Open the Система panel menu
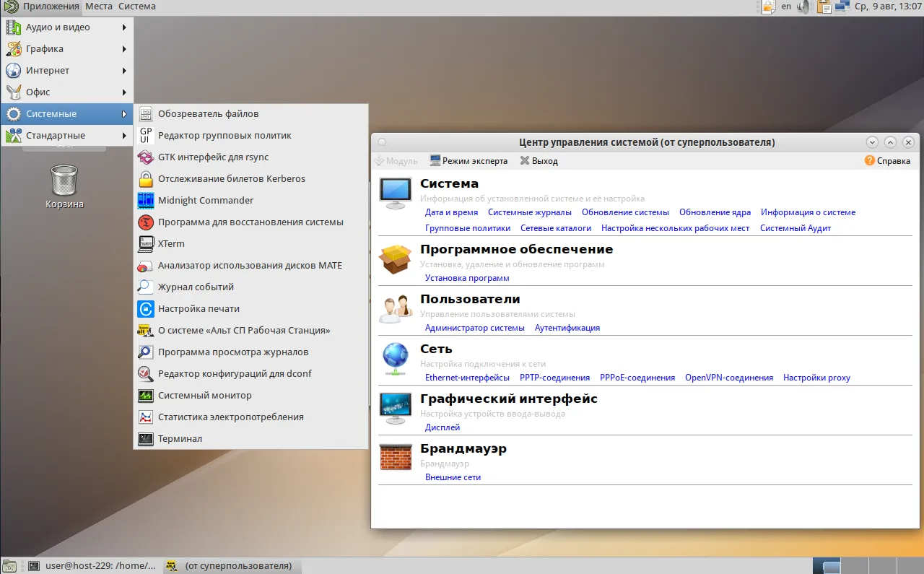The height and width of the screenshot is (574, 924). 136,6
